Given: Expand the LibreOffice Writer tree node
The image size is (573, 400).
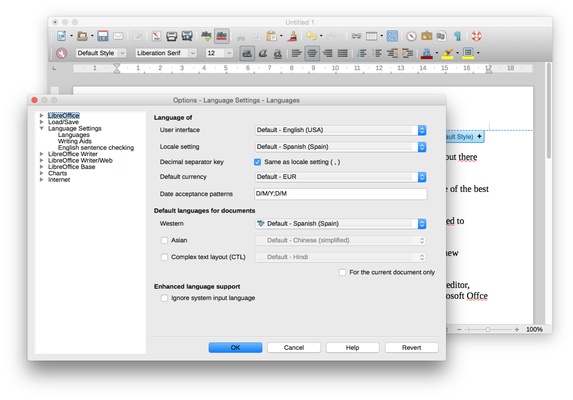Looking at the screenshot, I should click(41, 154).
